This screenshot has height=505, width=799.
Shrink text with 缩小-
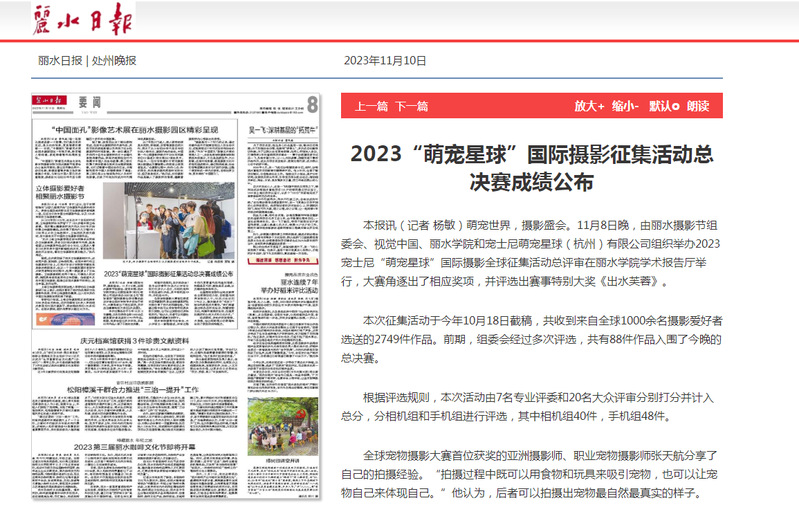tap(626, 106)
